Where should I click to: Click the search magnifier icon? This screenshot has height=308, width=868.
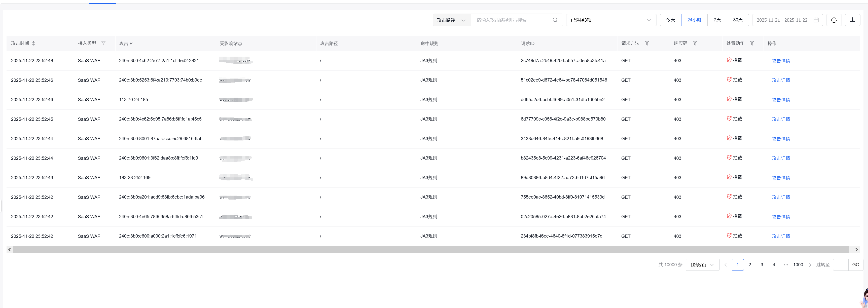(x=555, y=20)
